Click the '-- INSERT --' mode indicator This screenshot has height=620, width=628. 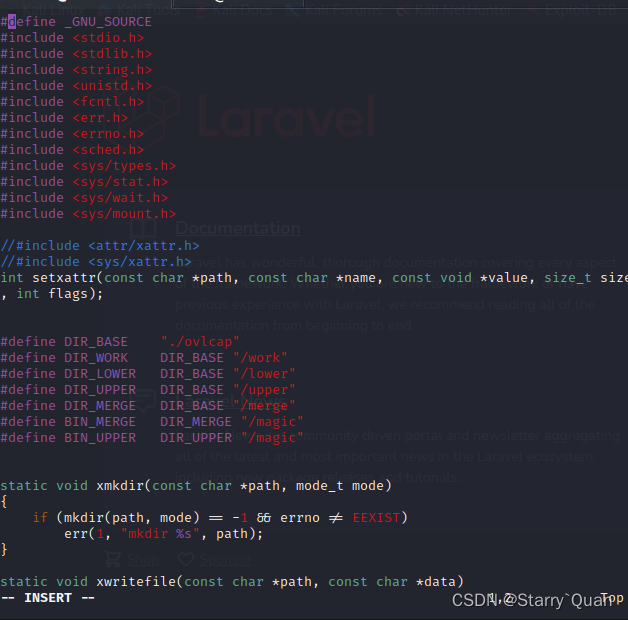point(48,598)
